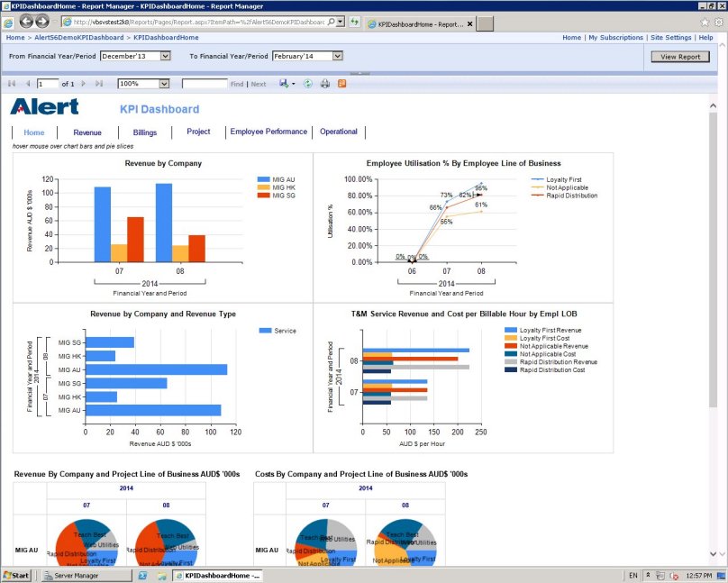Select the Project dashboard tab

tap(198, 132)
